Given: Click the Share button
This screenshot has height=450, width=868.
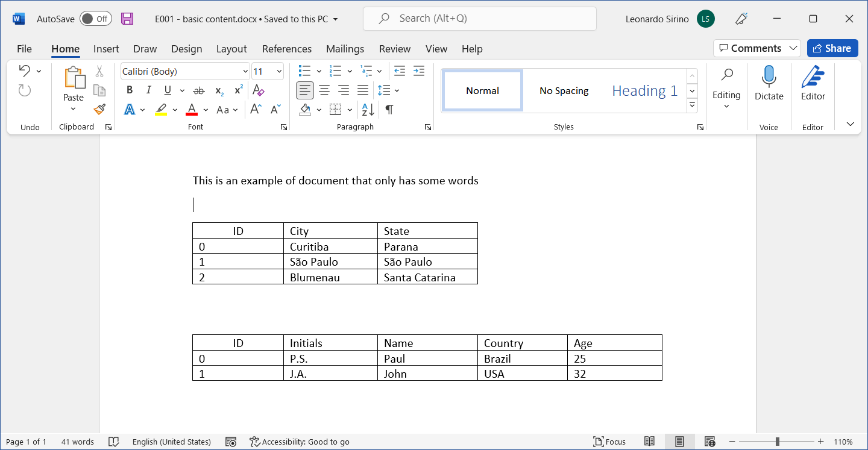Looking at the screenshot, I should pos(832,48).
